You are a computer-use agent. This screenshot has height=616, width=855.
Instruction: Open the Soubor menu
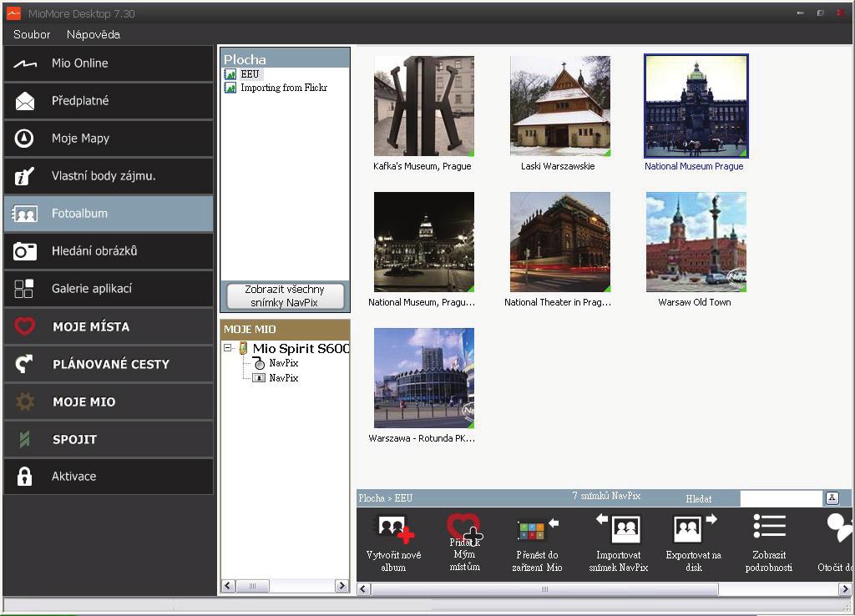pos(32,34)
